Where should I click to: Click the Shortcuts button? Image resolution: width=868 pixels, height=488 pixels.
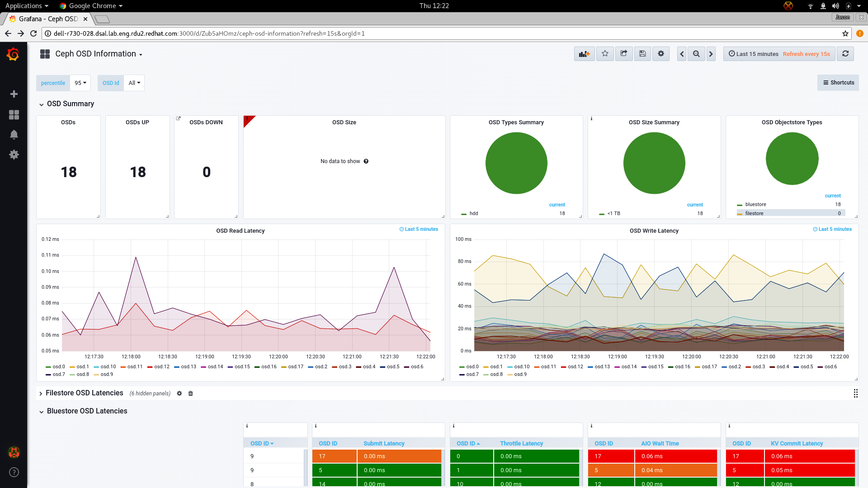point(838,83)
